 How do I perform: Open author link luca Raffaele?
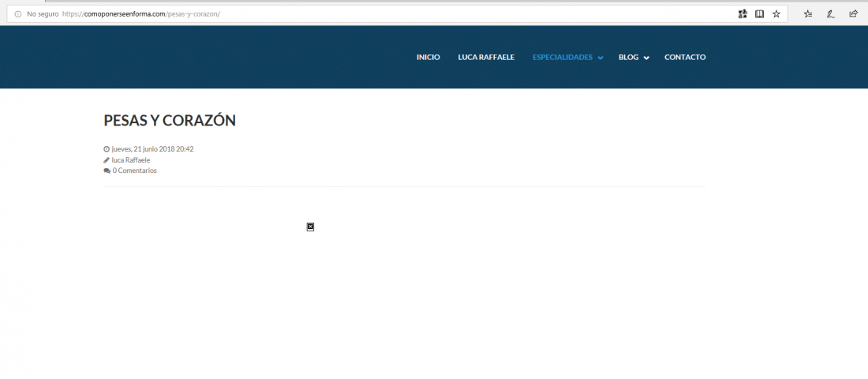(131, 160)
